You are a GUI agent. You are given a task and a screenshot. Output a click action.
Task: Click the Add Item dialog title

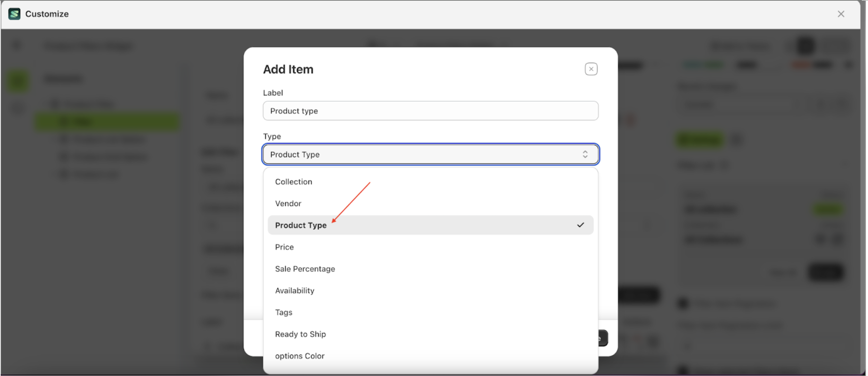point(288,69)
